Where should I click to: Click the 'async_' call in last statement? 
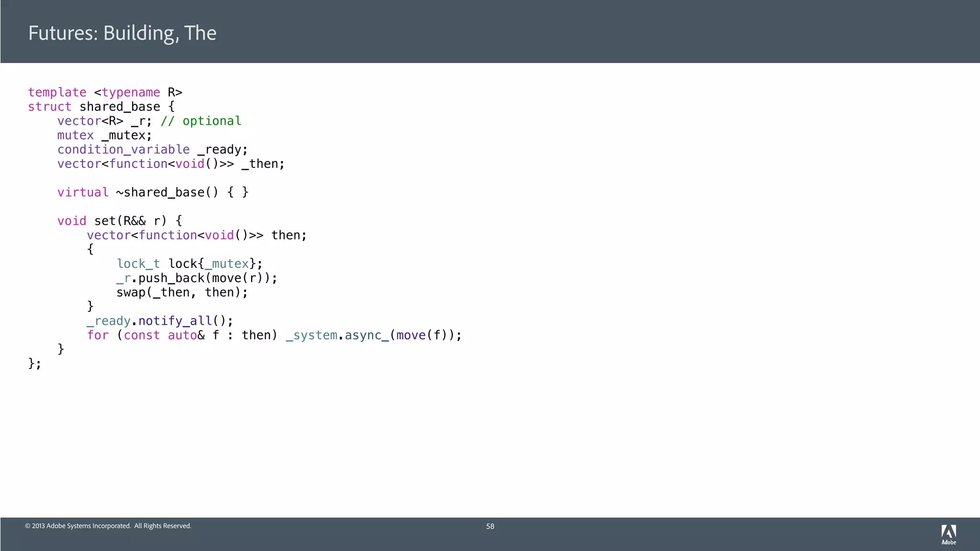click(367, 335)
